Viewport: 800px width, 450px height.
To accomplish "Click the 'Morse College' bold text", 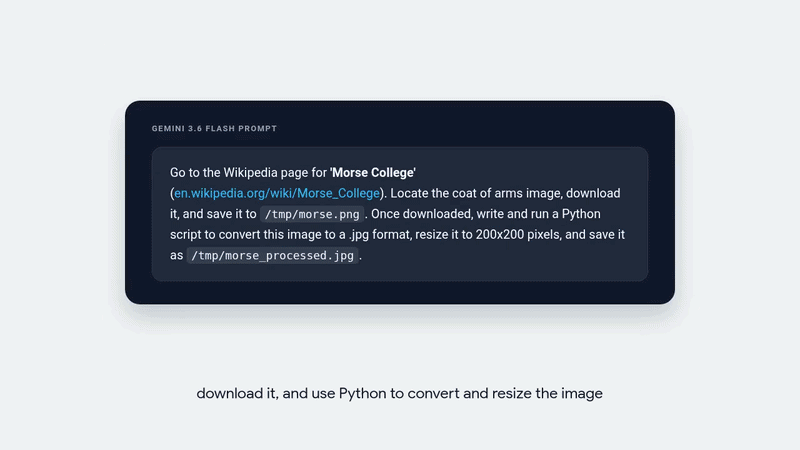I will [373, 172].
